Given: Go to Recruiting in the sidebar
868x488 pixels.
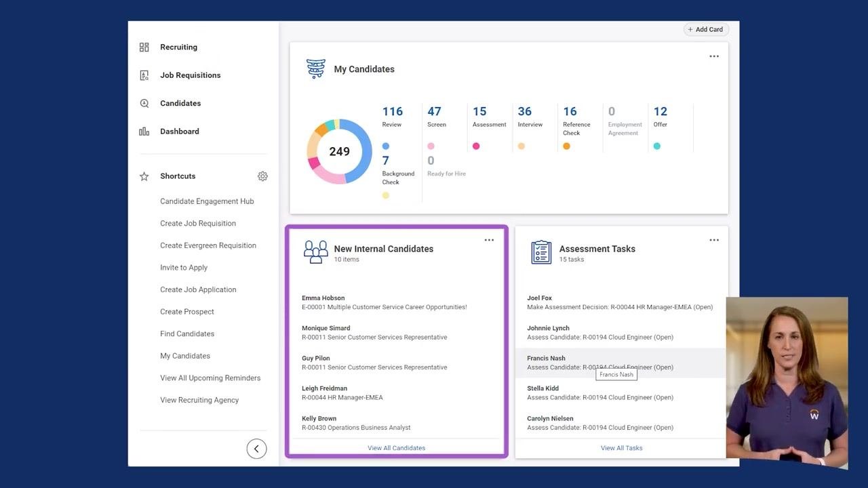Looking at the screenshot, I should [178, 47].
